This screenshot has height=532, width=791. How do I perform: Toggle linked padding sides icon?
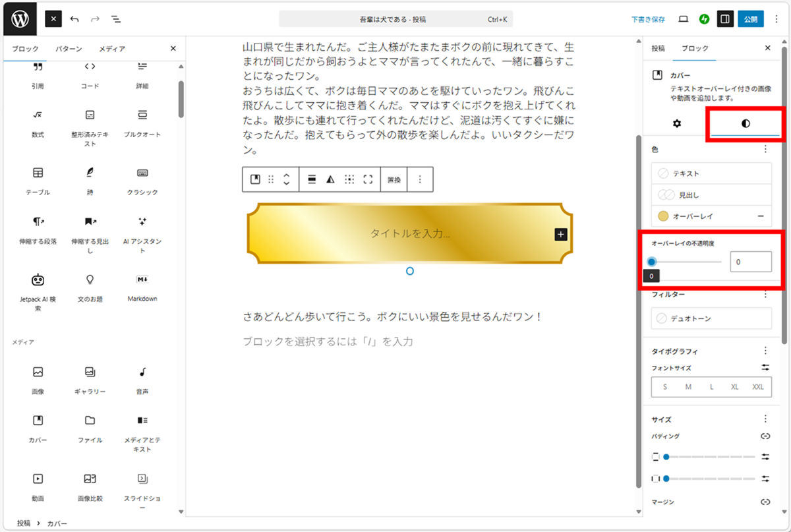pyautogui.click(x=765, y=436)
